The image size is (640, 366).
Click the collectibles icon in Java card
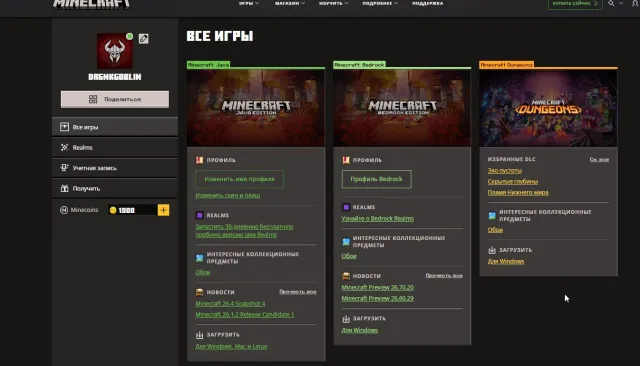point(199,258)
